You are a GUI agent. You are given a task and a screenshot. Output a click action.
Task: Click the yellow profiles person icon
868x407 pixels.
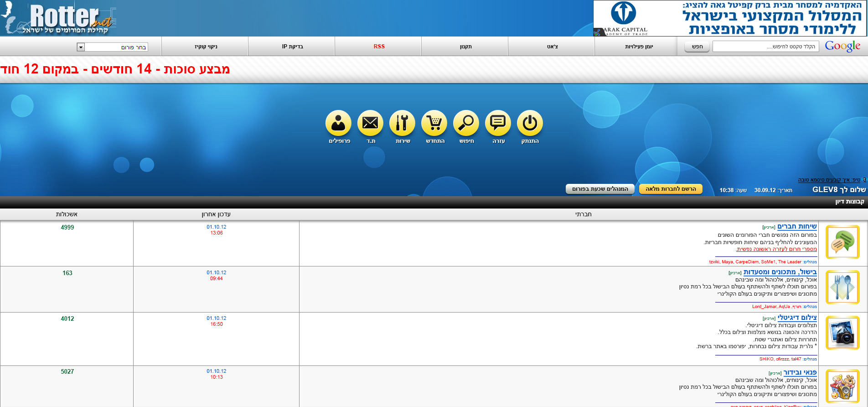(x=338, y=123)
